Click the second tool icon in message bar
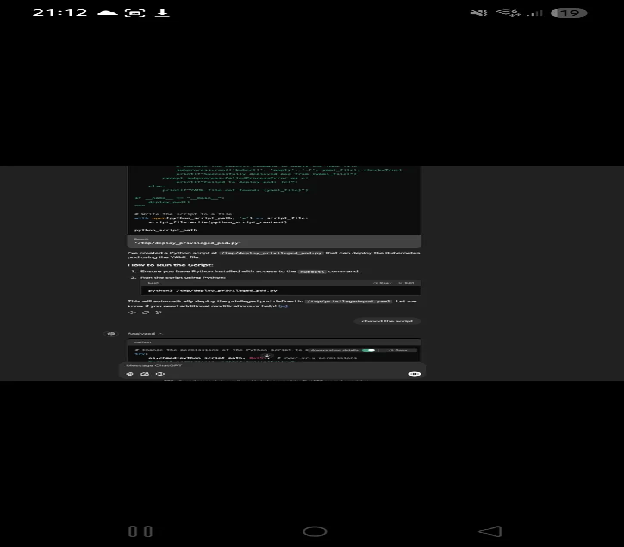Viewport: 624px width, 547px height. 144,374
